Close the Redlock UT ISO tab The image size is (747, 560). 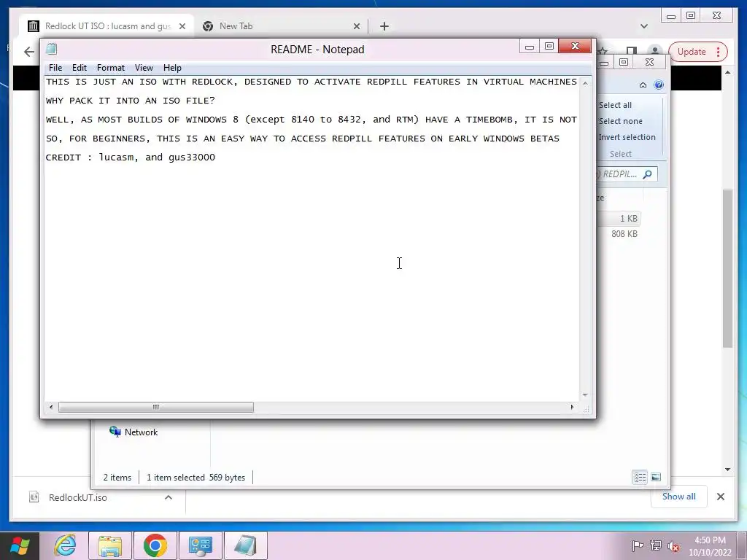[182, 26]
